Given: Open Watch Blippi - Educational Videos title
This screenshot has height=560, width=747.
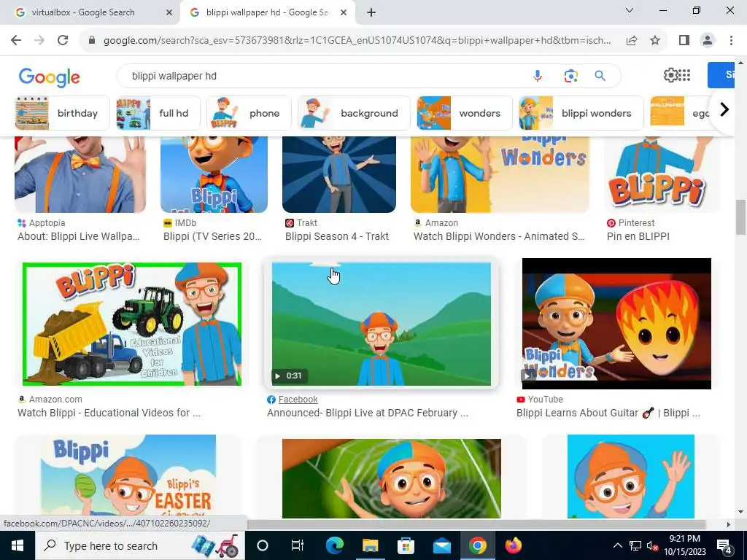Looking at the screenshot, I should point(109,413).
